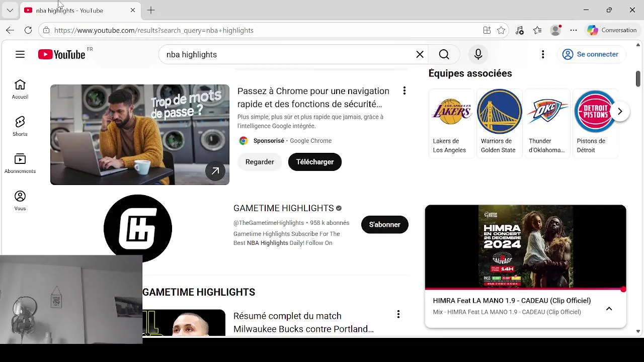Clear the search query with X
This screenshot has width=644, height=362.
point(420,54)
